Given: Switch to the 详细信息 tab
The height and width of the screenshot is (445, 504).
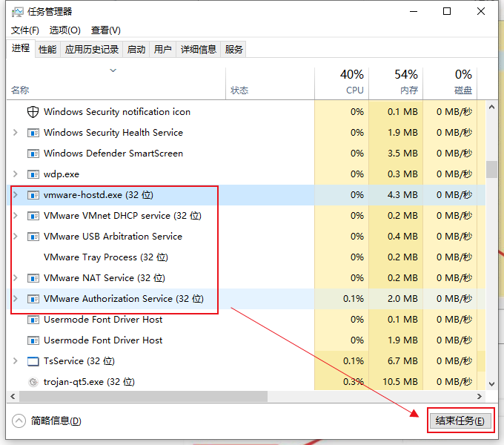Looking at the screenshot, I should click(x=199, y=50).
